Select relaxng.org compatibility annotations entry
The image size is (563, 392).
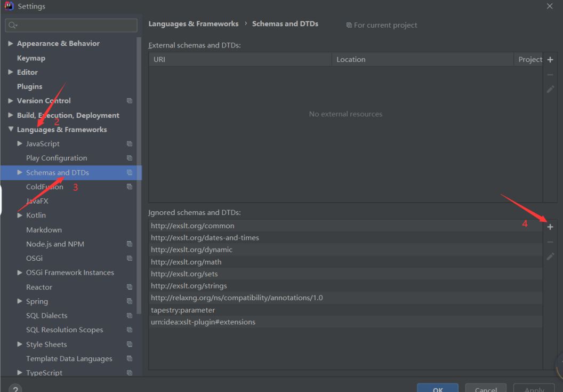pos(345,298)
